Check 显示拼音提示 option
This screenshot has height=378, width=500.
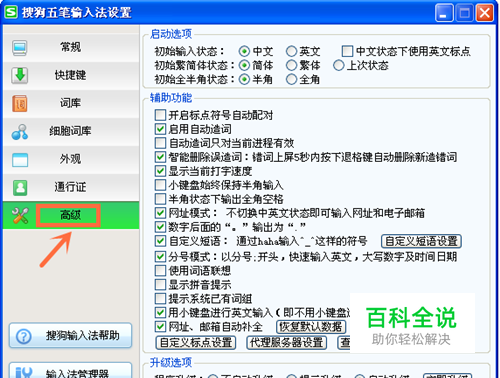pyautogui.click(x=160, y=285)
